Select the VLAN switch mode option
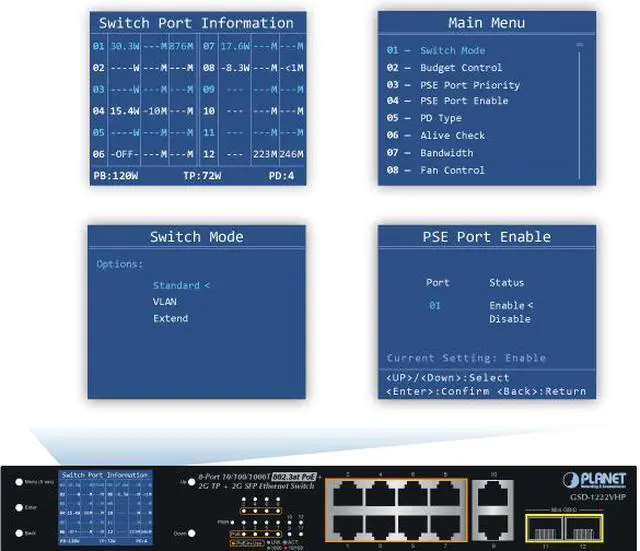640x551 pixels. pyautogui.click(x=165, y=301)
